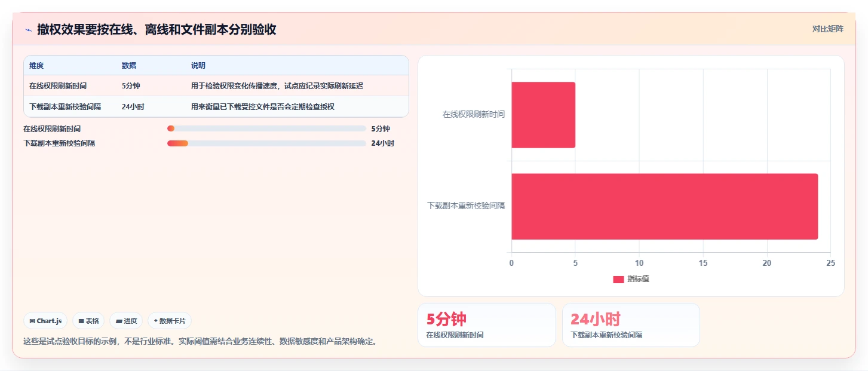
Task: Select the 表格 tag chip
Action: [x=88, y=321]
